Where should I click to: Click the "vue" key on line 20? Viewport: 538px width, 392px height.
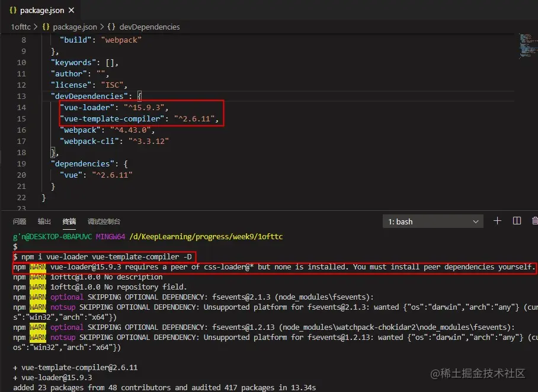click(x=71, y=175)
